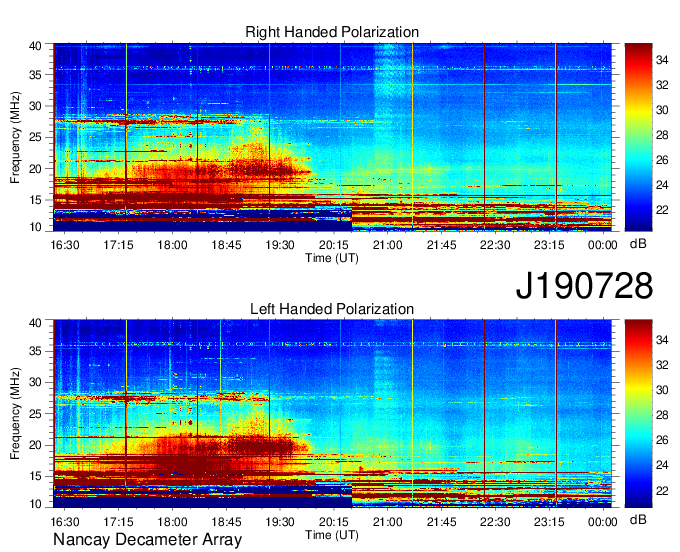Click the 17:15 tick label on the bottom time axis
The height and width of the screenshot is (552, 680).
118,522
